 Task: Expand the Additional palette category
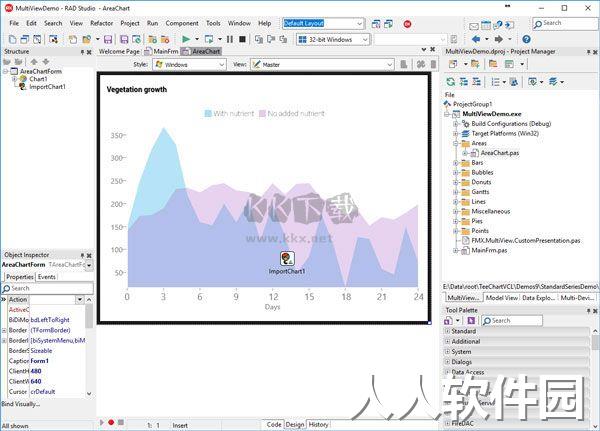click(x=447, y=341)
